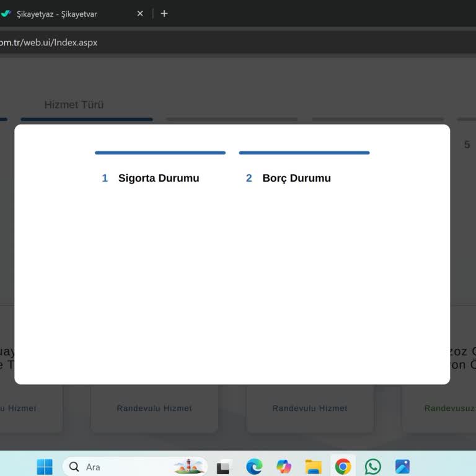Open Task View from the taskbar

click(x=223, y=467)
